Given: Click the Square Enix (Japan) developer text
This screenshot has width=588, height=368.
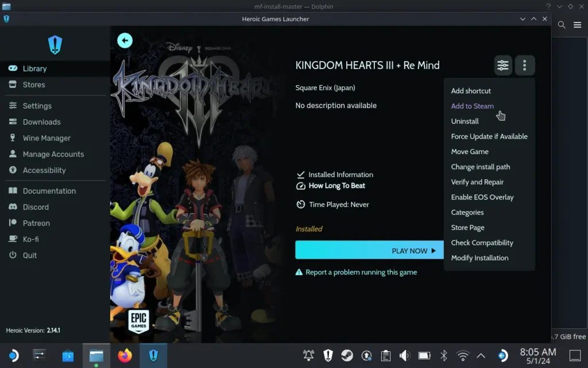Looking at the screenshot, I should pos(325,88).
